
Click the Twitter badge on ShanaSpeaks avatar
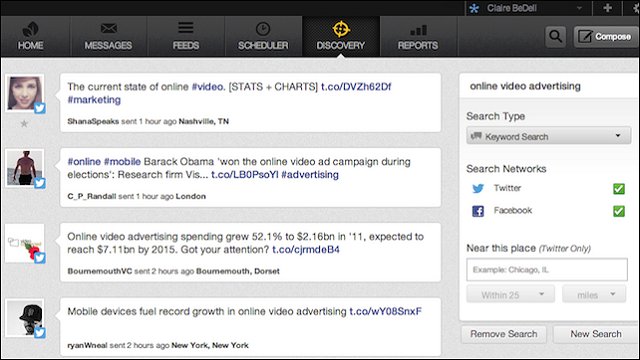(40, 108)
